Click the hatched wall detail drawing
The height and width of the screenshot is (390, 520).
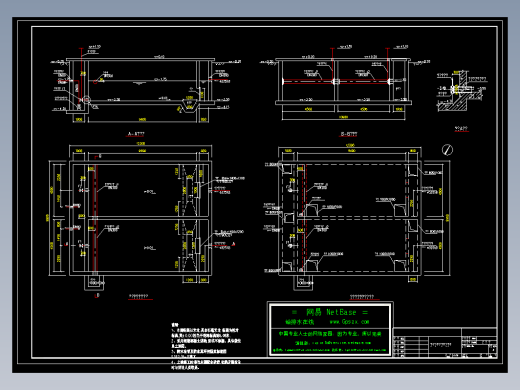tap(461, 91)
